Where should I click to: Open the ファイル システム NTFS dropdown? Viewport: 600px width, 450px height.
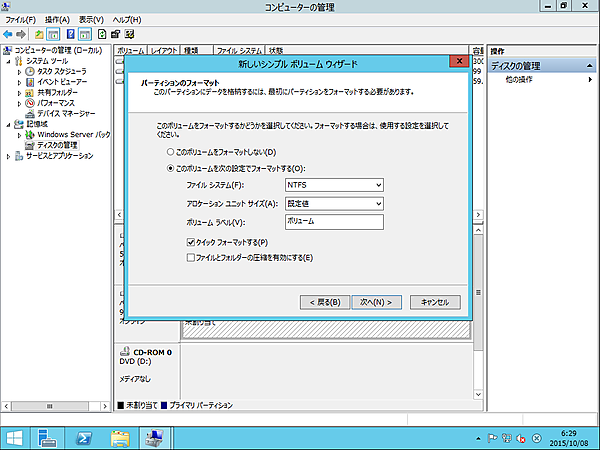click(x=334, y=185)
